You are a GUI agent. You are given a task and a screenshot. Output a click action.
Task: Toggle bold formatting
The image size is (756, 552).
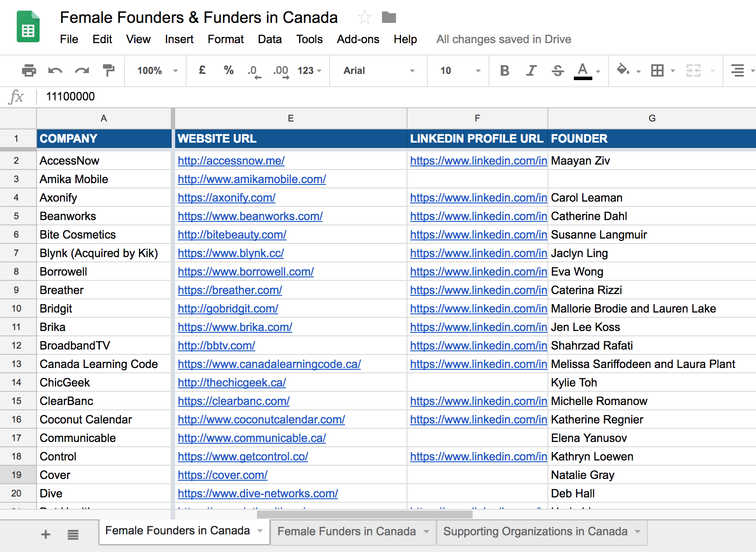pos(505,70)
